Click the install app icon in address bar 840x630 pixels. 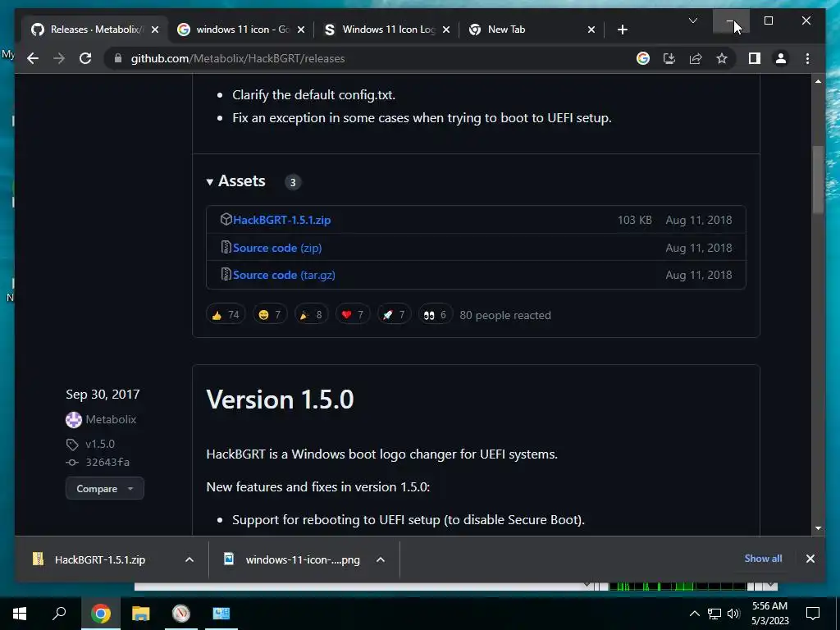(x=669, y=58)
